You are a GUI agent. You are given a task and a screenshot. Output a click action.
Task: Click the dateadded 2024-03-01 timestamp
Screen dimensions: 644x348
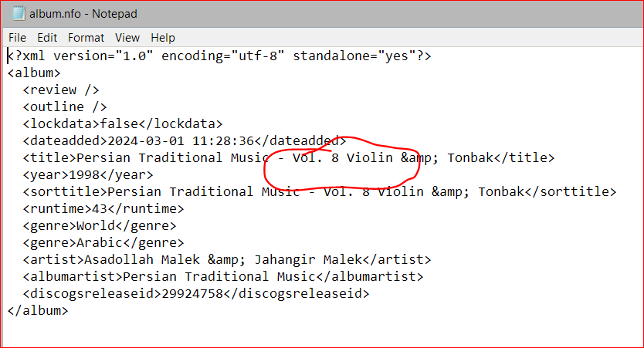pos(181,141)
